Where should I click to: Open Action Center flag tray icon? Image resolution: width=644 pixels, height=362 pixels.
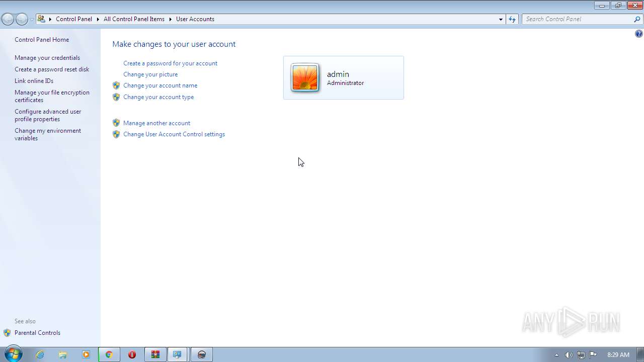pos(593,354)
